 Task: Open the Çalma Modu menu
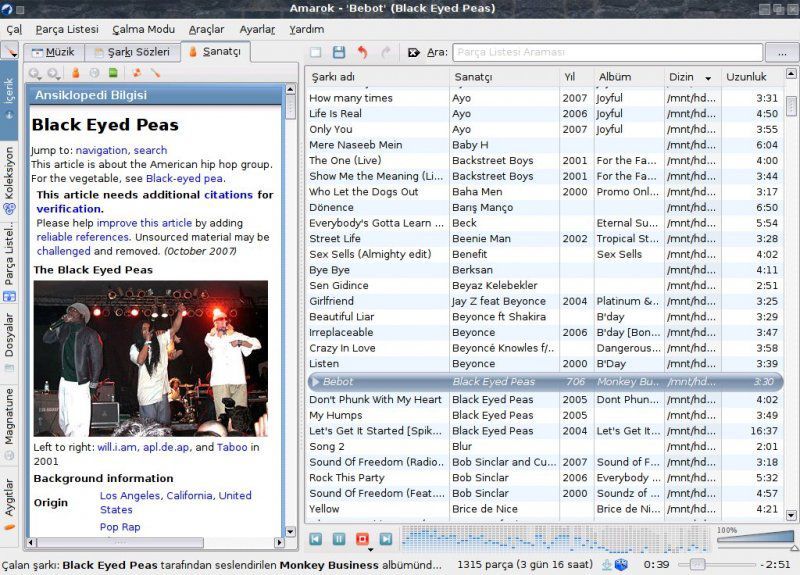click(143, 29)
